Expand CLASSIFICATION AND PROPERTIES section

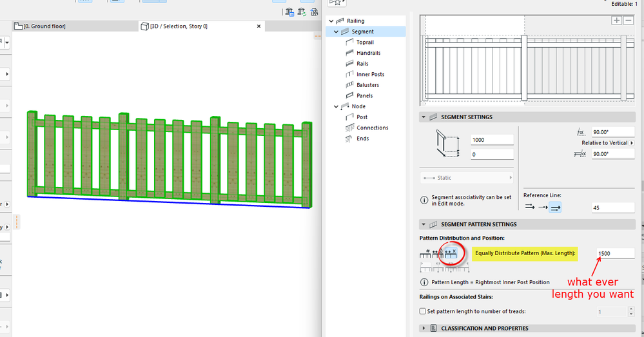point(424,329)
